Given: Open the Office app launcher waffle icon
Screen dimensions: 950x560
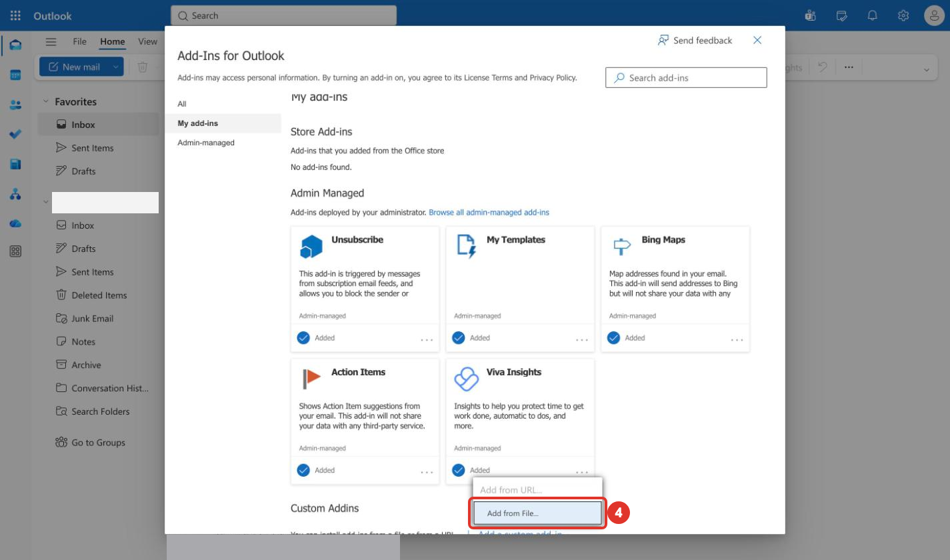Looking at the screenshot, I should point(15,15).
